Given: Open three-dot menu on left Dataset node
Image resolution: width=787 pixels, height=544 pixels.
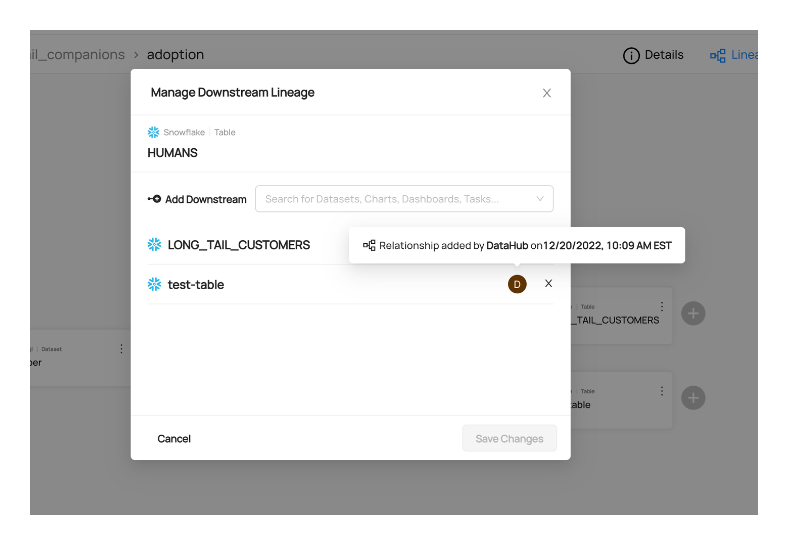Looking at the screenshot, I should [x=121, y=349].
